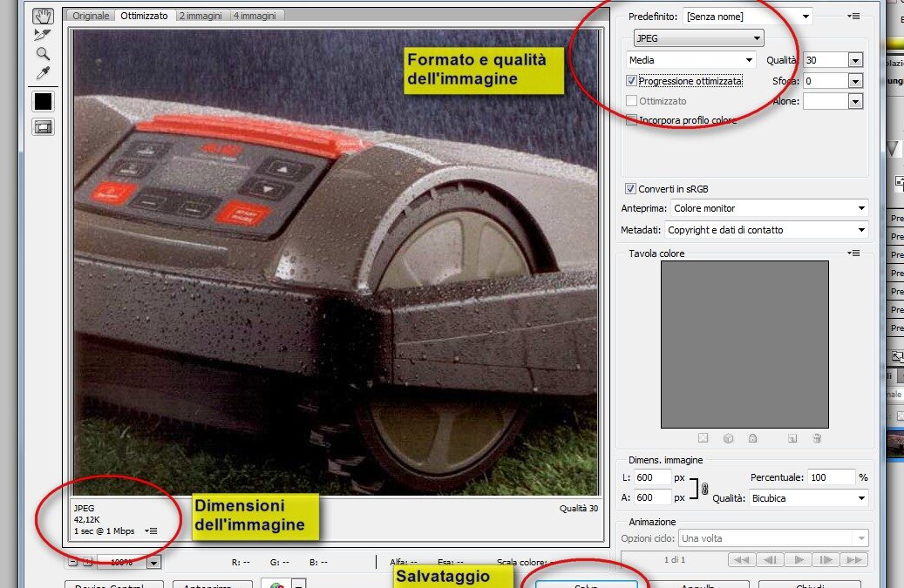This screenshot has width=904, height=588.
Task: Go to first animation frame
Action: pos(742,560)
